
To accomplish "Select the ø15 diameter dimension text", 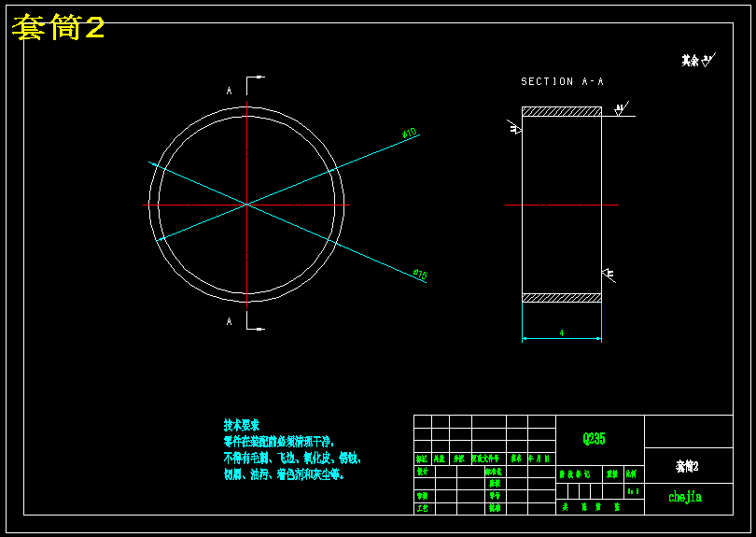I will click(420, 274).
